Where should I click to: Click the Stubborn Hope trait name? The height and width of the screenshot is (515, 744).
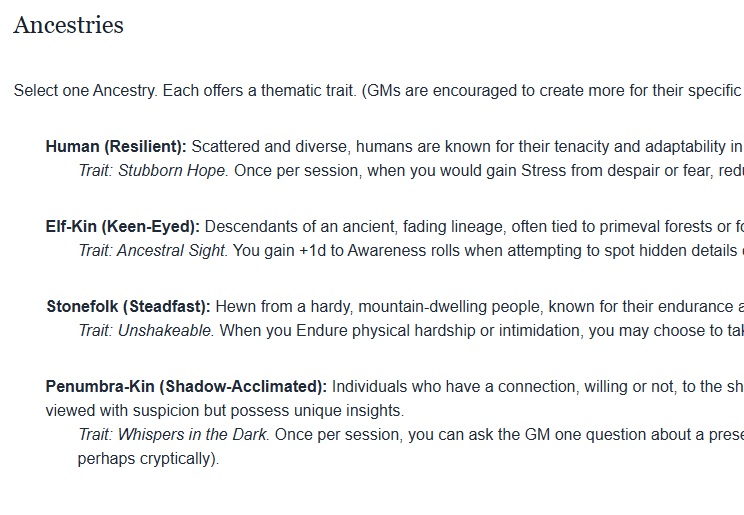click(173, 170)
